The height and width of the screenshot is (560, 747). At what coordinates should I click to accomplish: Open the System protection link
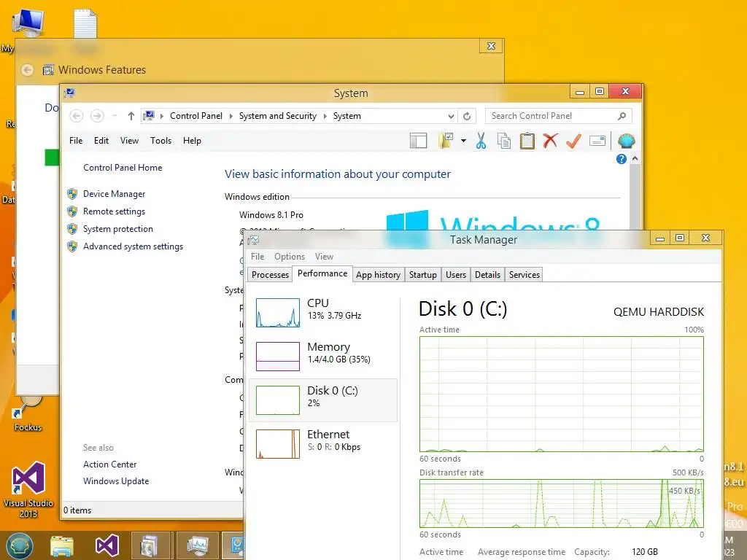point(117,229)
